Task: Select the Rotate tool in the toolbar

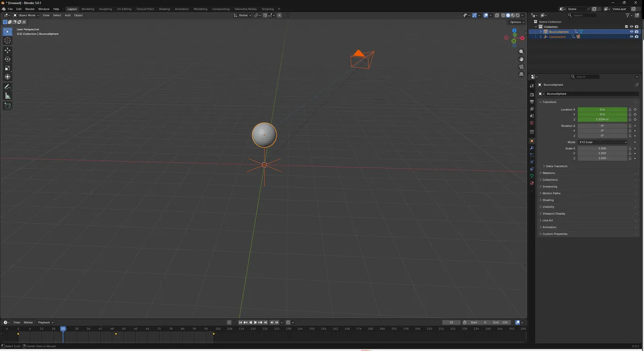Action: click(7, 59)
